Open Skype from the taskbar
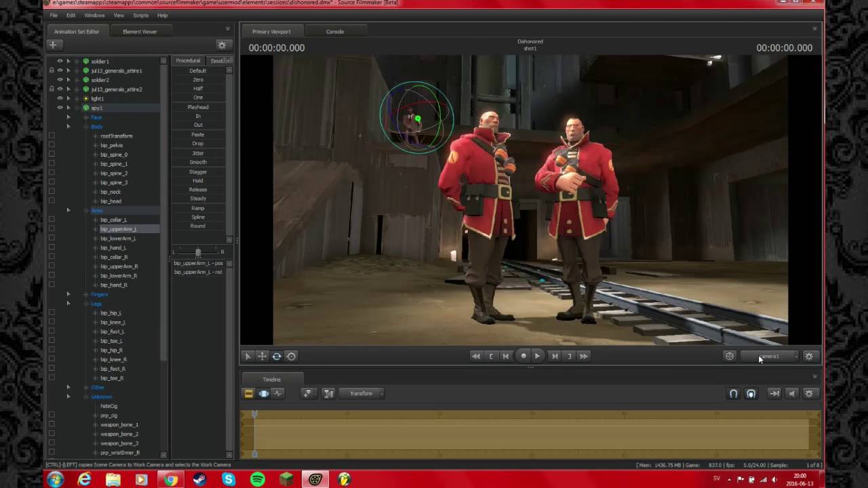Image resolution: width=868 pixels, height=488 pixels. click(x=229, y=479)
